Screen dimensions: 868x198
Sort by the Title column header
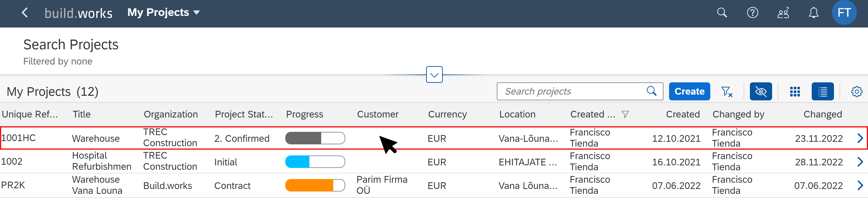coord(82,114)
